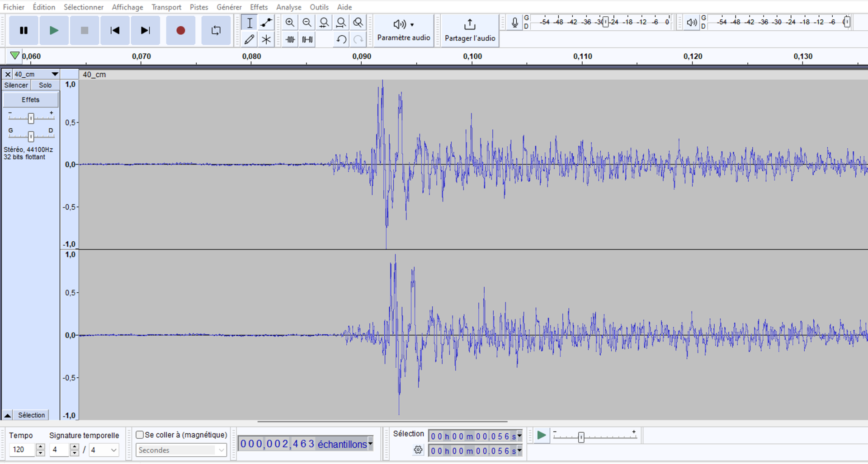The width and height of the screenshot is (868, 464).
Task: Open the Aide menu
Action: click(344, 7)
